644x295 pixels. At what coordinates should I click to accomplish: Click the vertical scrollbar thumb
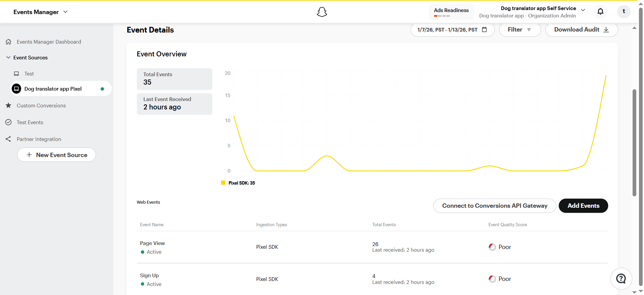(x=634, y=143)
